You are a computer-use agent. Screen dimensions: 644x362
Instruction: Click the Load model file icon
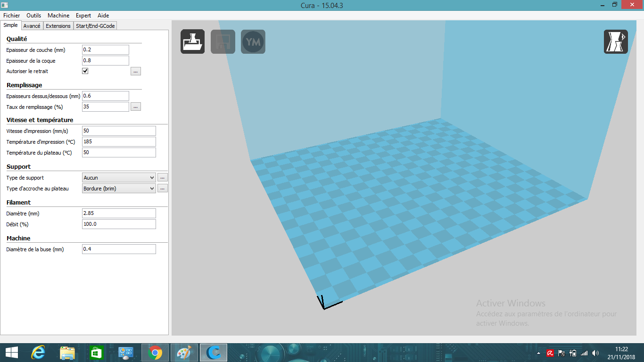tap(193, 41)
